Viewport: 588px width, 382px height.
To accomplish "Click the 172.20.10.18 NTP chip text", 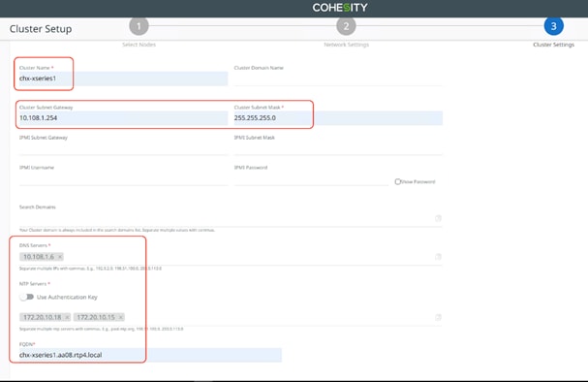I will pos(42,317).
